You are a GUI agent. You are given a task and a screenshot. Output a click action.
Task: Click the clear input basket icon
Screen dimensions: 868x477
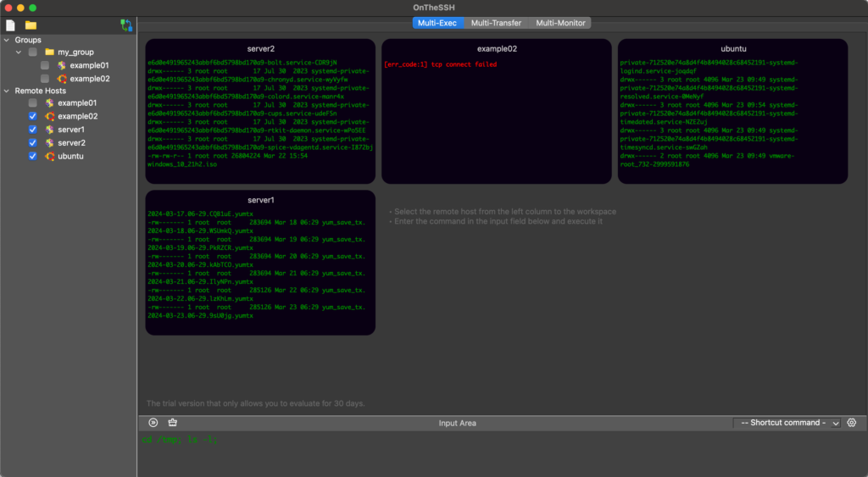173,423
